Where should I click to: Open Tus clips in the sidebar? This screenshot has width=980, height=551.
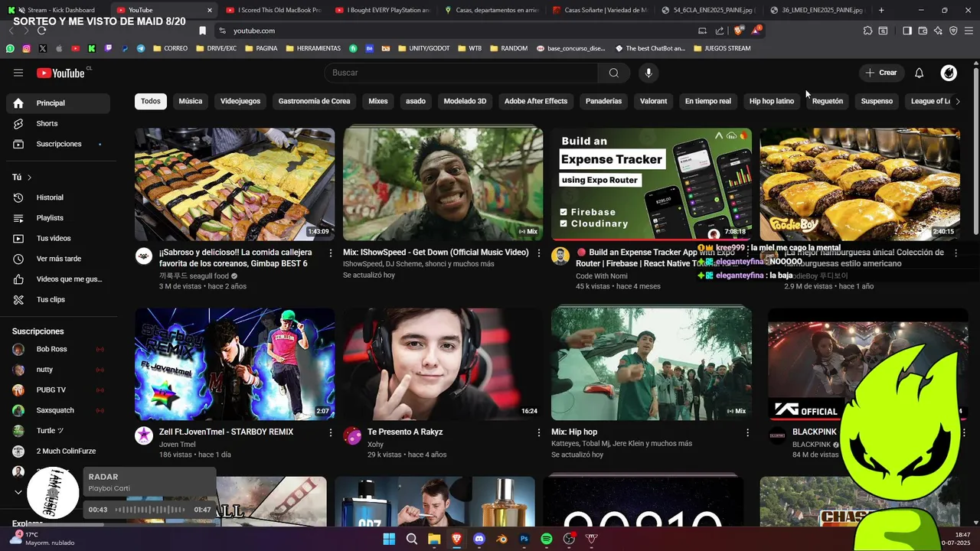[57, 299]
